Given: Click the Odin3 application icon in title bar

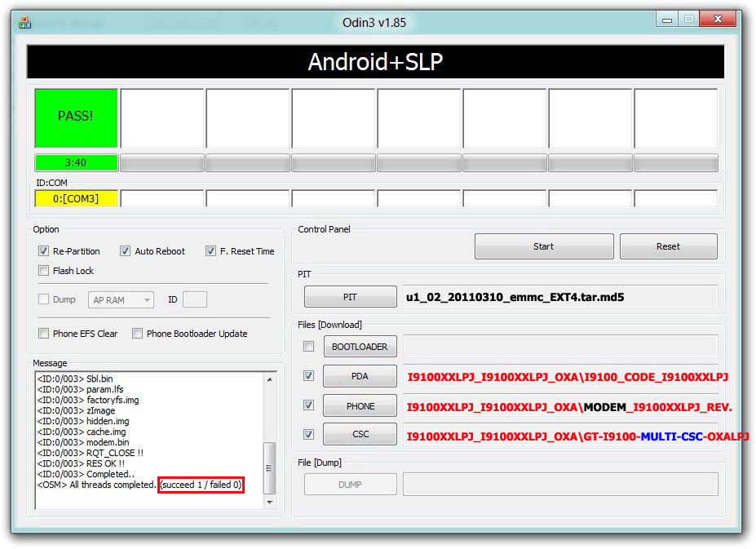Looking at the screenshot, I should 25,22.
